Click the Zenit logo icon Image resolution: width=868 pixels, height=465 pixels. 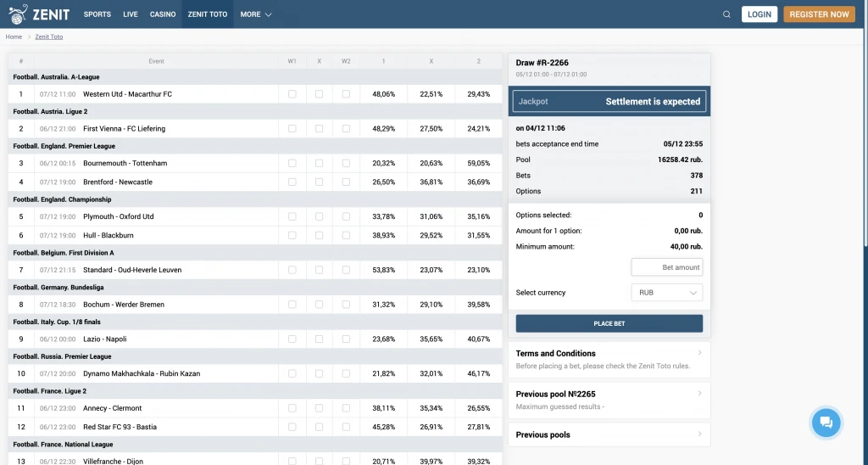[16, 14]
